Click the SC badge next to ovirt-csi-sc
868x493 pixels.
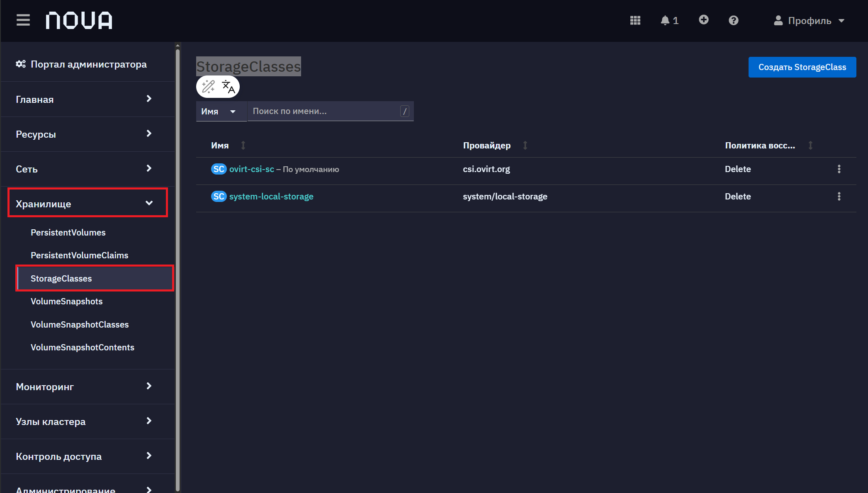click(x=219, y=169)
